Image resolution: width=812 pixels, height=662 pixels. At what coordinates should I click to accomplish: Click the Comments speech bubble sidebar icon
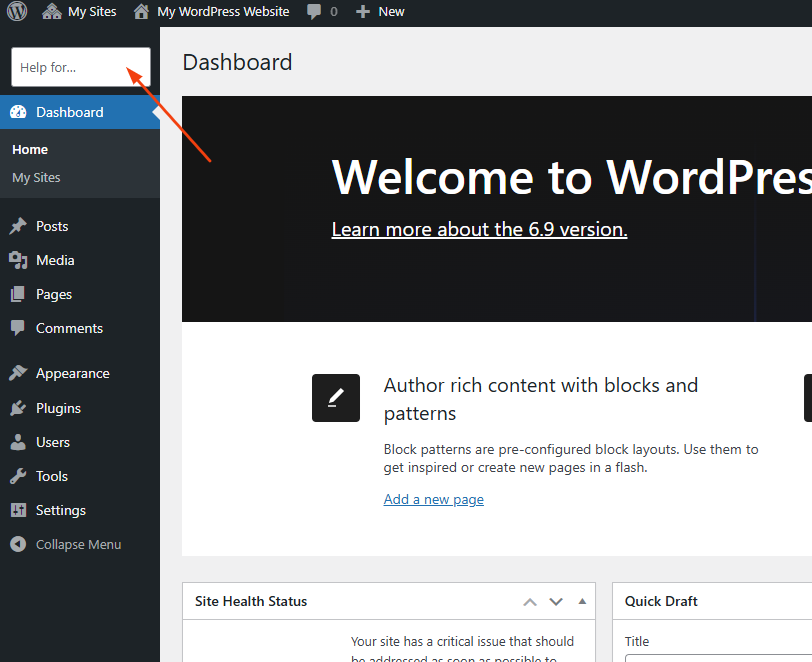tap(18, 328)
